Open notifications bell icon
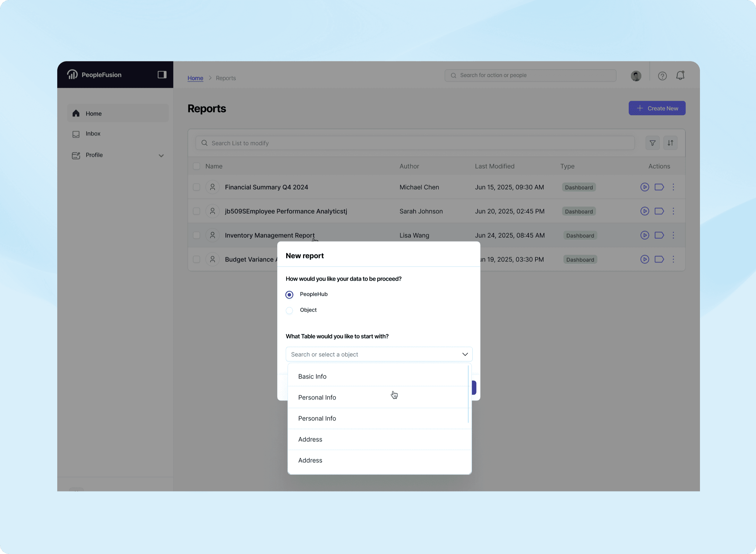The width and height of the screenshot is (756, 554). [680, 75]
